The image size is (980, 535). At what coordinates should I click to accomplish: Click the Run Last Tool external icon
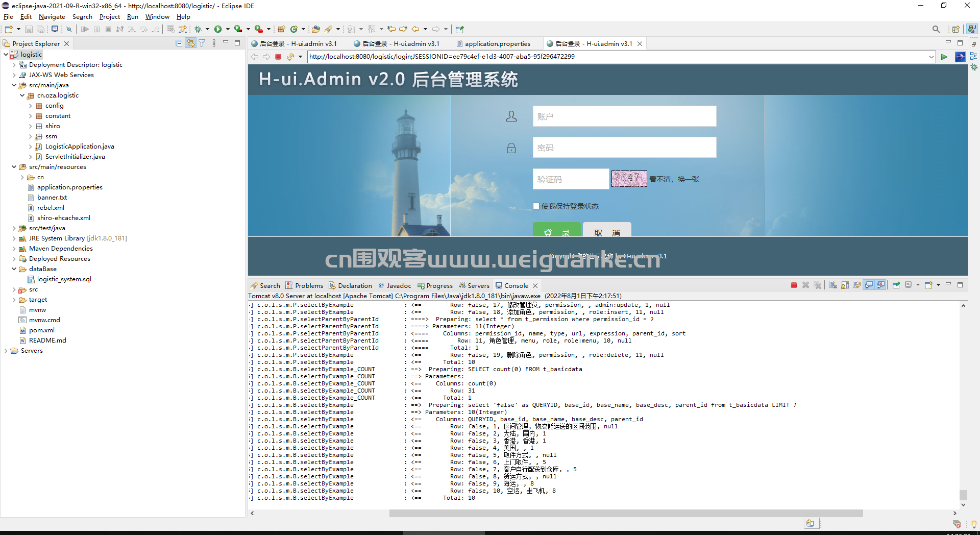point(259,29)
